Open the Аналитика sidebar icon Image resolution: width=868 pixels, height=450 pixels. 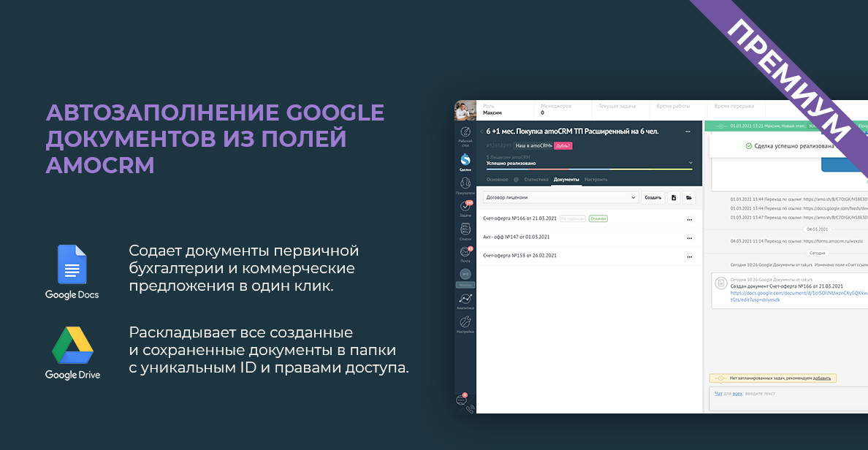point(465,300)
